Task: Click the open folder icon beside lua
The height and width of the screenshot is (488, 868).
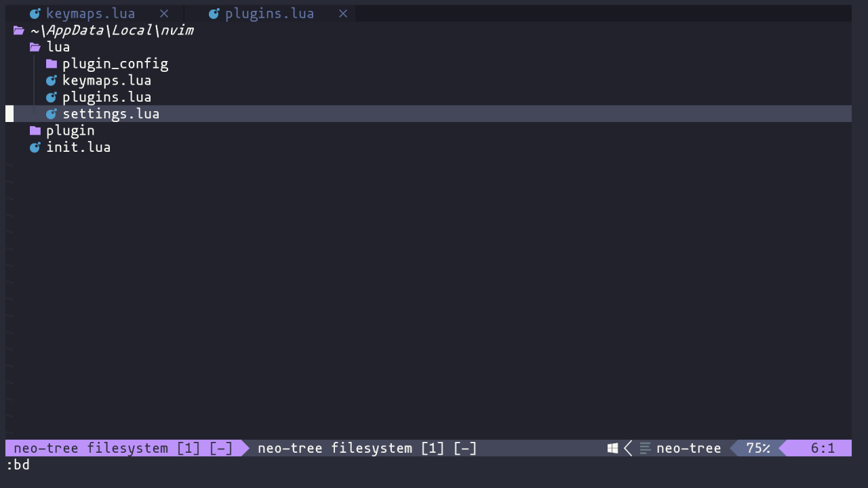Action: [x=35, y=47]
